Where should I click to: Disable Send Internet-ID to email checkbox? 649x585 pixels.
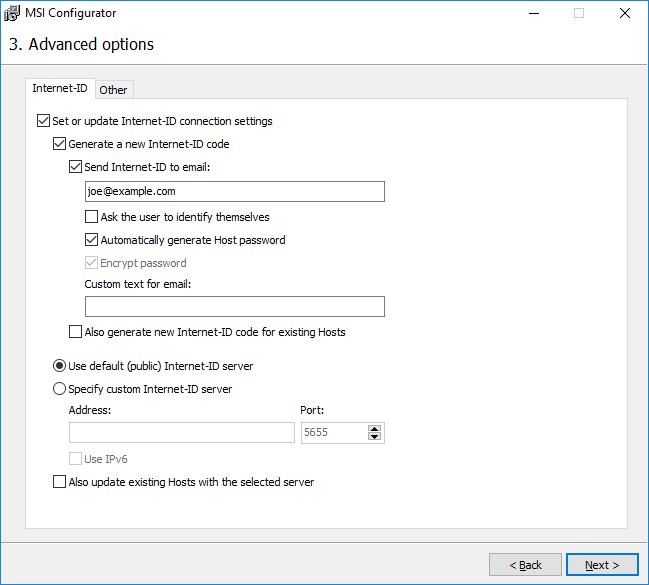(76, 167)
